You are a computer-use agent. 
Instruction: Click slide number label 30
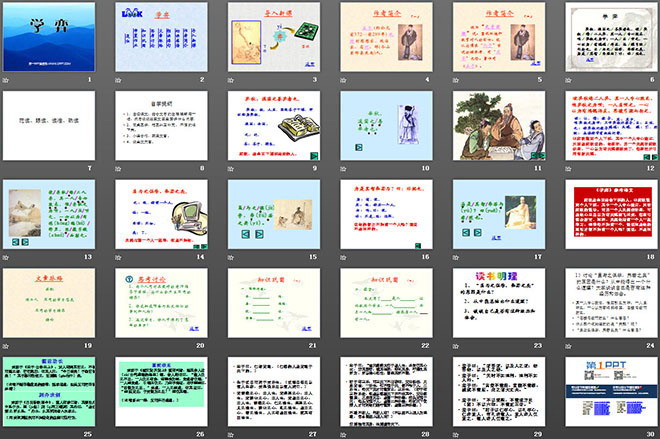click(651, 434)
